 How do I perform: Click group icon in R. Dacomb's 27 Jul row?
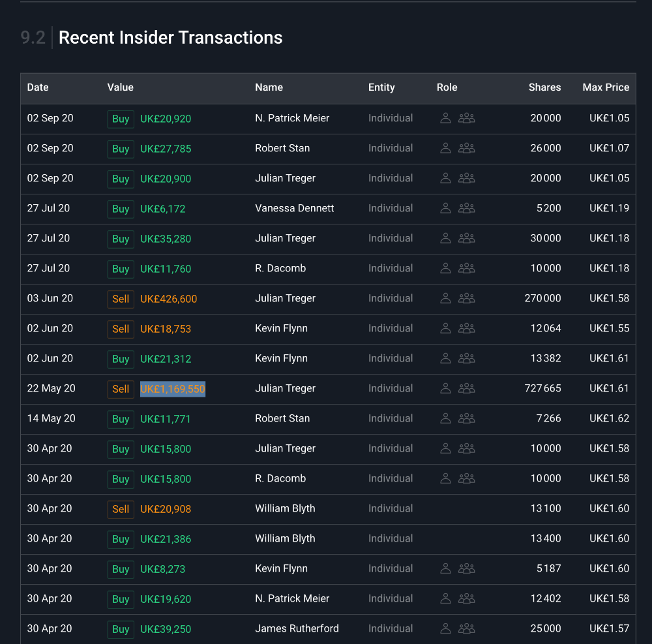(466, 268)
